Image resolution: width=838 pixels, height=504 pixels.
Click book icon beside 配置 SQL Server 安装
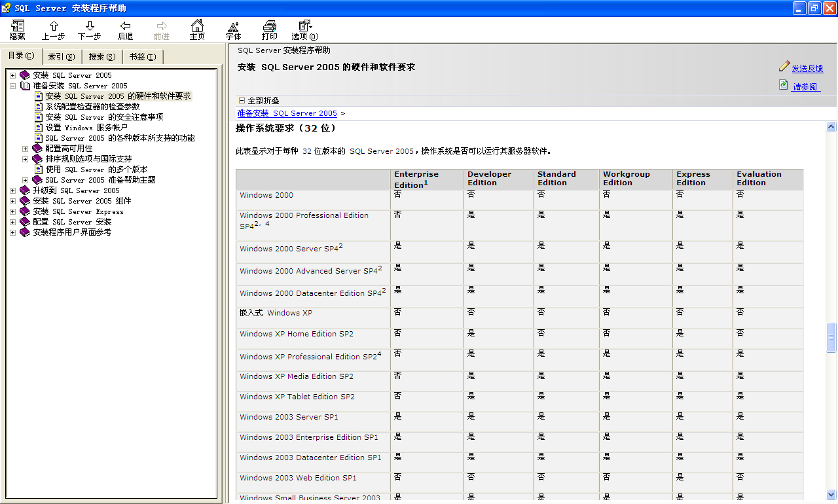[x=26, y=222]
